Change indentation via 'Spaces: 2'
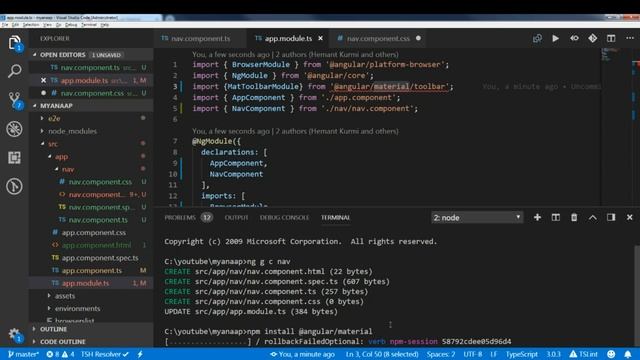The image size is (640, 360). click(441, 354)
